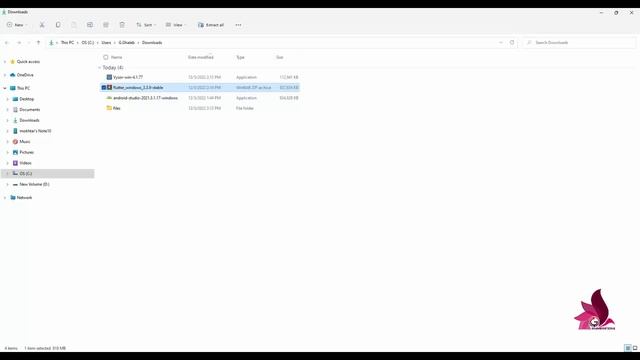Expand the OneDrive node
640x360 pixels.
5,75
